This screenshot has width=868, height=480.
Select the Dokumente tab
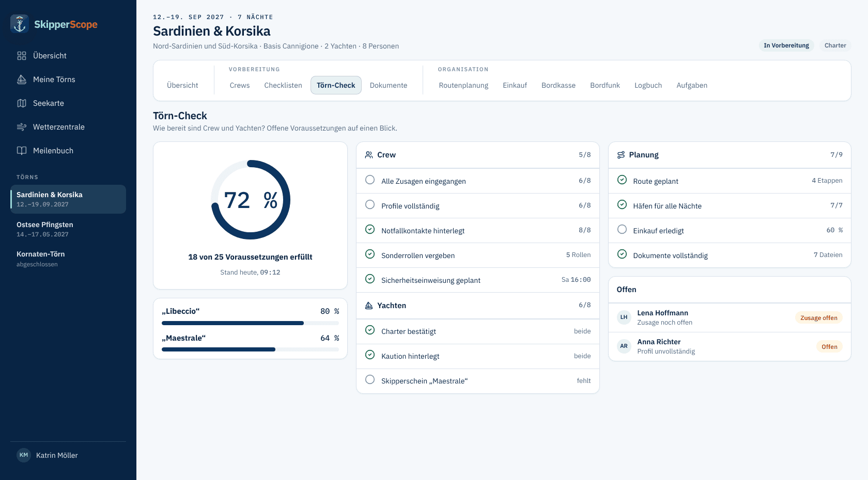(x=389, y=85)
